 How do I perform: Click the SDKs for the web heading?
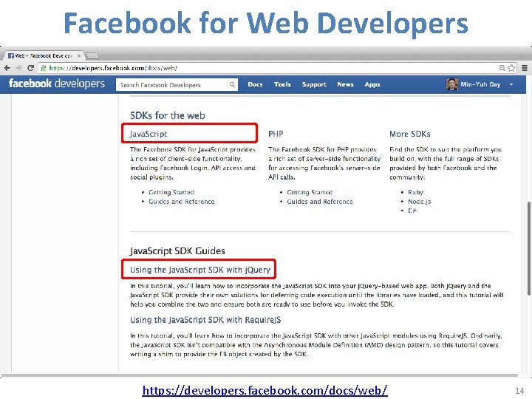(168, 115)
